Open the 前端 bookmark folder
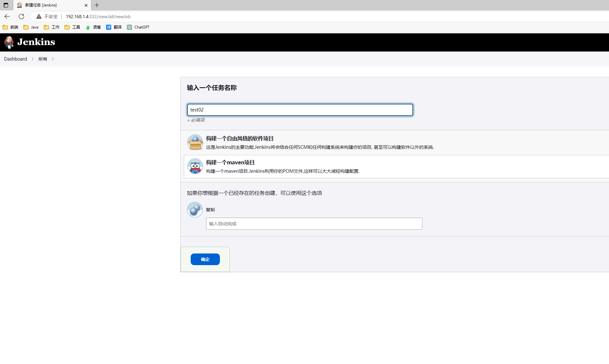Viewport: 609px width, 364px height. [10, 27]
